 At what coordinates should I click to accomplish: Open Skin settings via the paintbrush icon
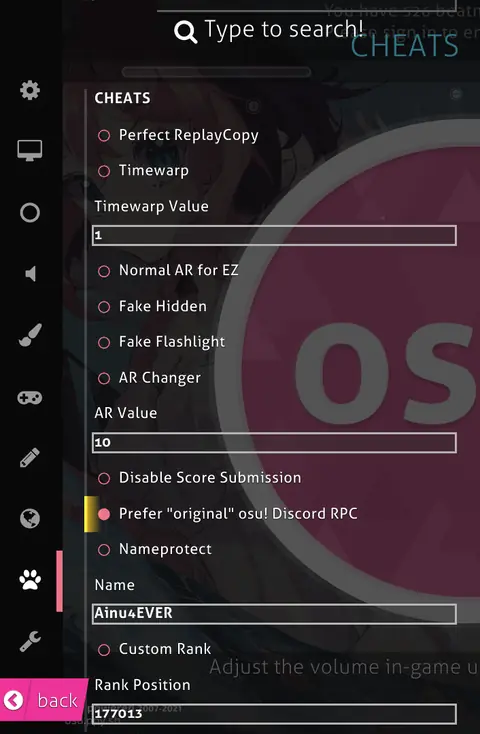pos(30,335)
